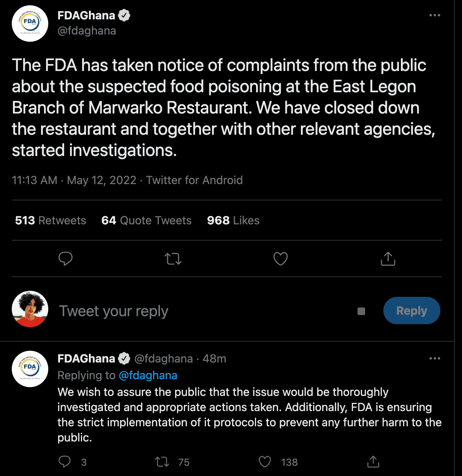Open the FDAGhana profile picture at top

[x=30, y=24]
